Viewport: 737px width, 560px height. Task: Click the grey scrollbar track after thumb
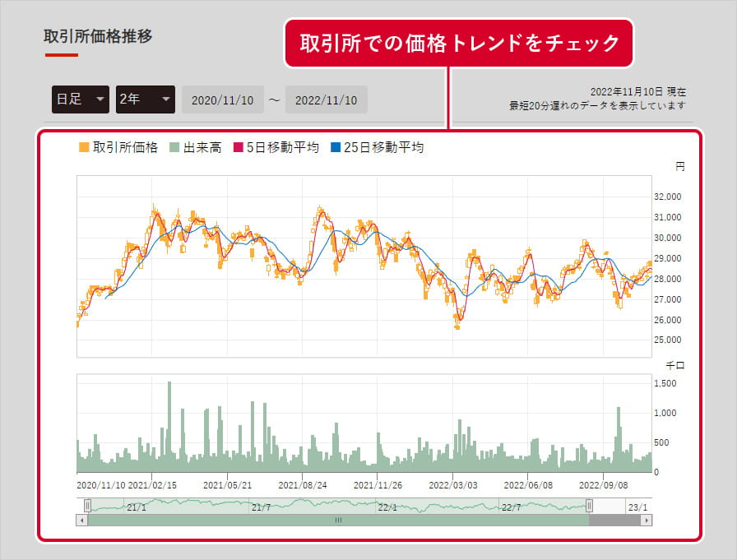pos(614,520)
